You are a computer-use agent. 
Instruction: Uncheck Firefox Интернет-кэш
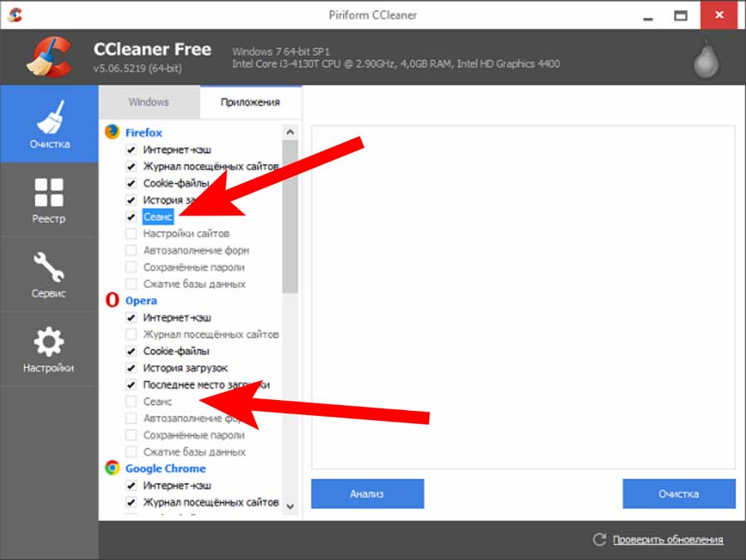[x=131, y=150]
